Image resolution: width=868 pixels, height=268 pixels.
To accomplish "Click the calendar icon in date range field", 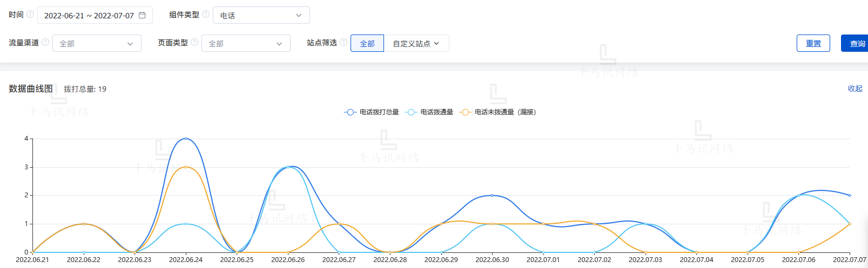I will 142,15.
